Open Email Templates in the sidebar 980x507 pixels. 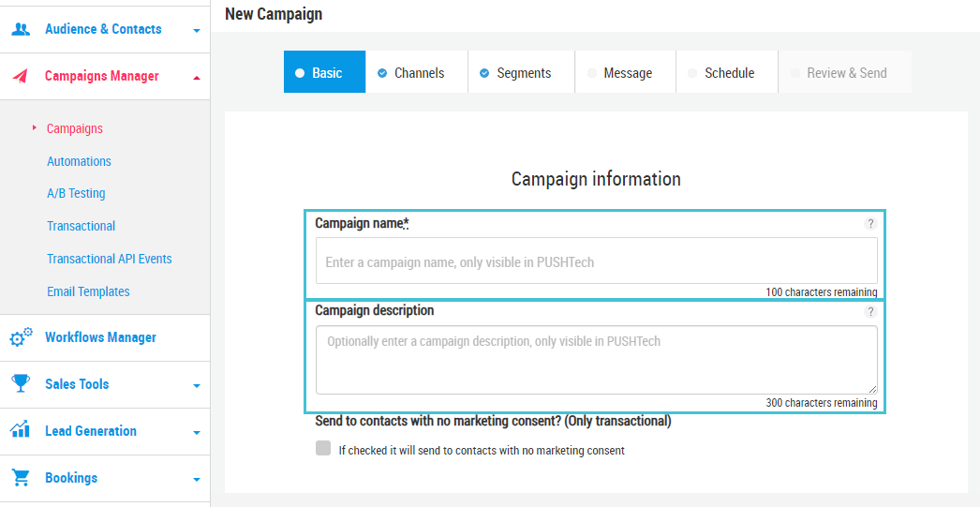click(88, 291)
